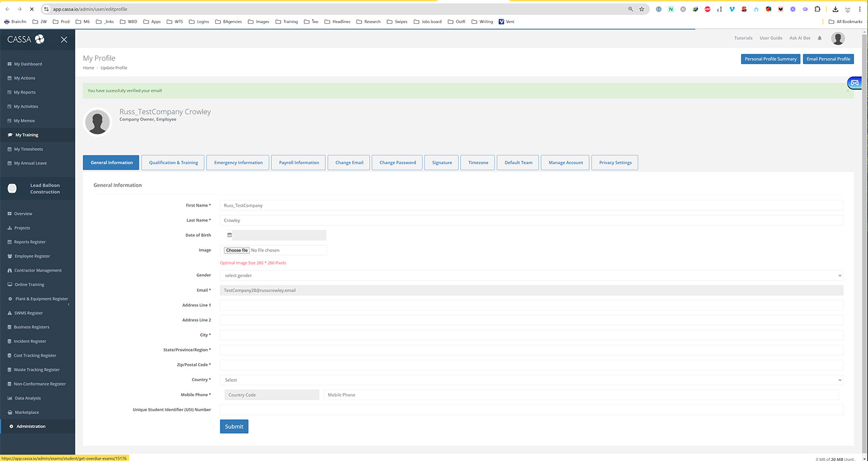Click the Email Personal Profile button
The height and width of the screenshot is (461, 868).
click(x=829, y=59)
